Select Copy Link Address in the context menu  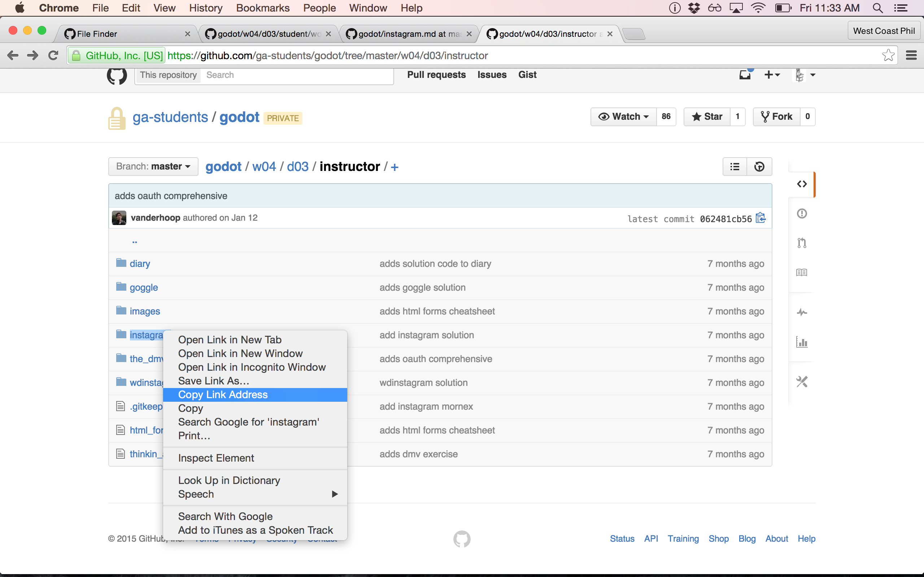click(x=255, y=395)
